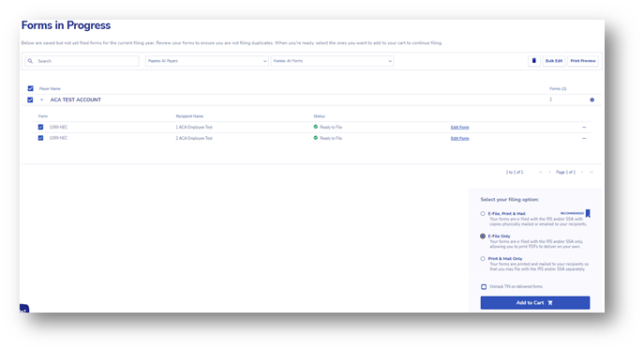644x352 pixels.
Task: Click the ACA TEST ACCOUNT payer name
Action: coord(76,99)
